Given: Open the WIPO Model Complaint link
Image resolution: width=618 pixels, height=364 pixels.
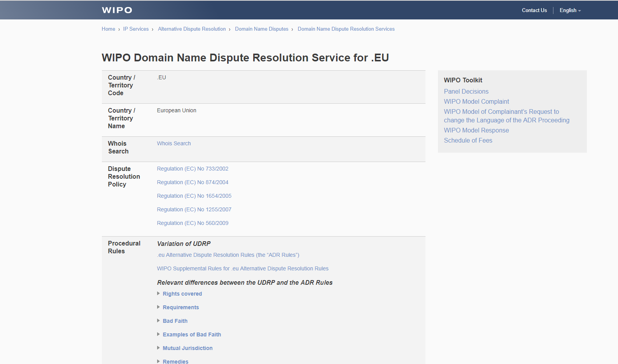Looking at the screenshot, I should coord(476,101).
